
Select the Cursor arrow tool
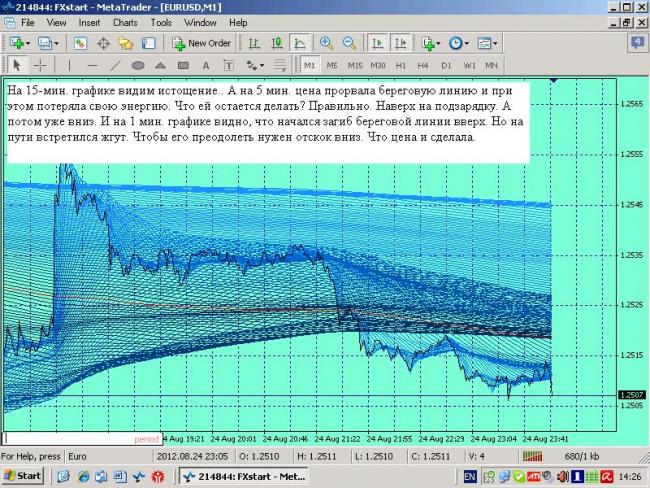(x=17, y=66)
